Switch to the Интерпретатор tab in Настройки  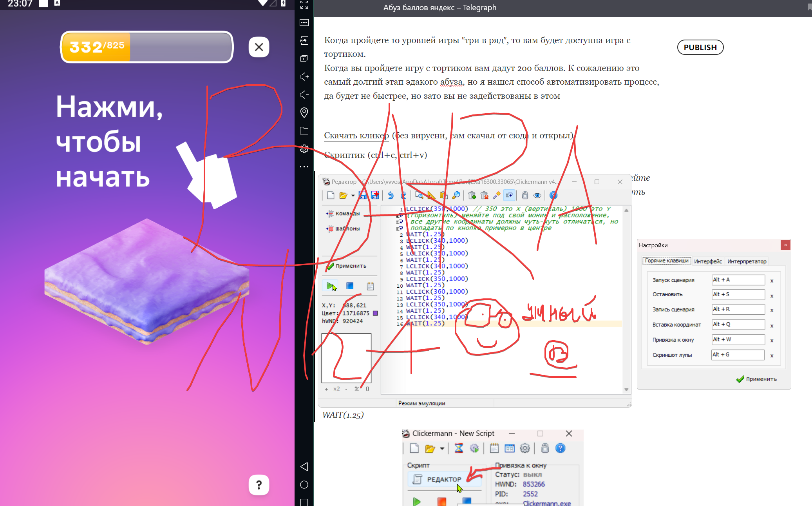[x=747, y=261]
